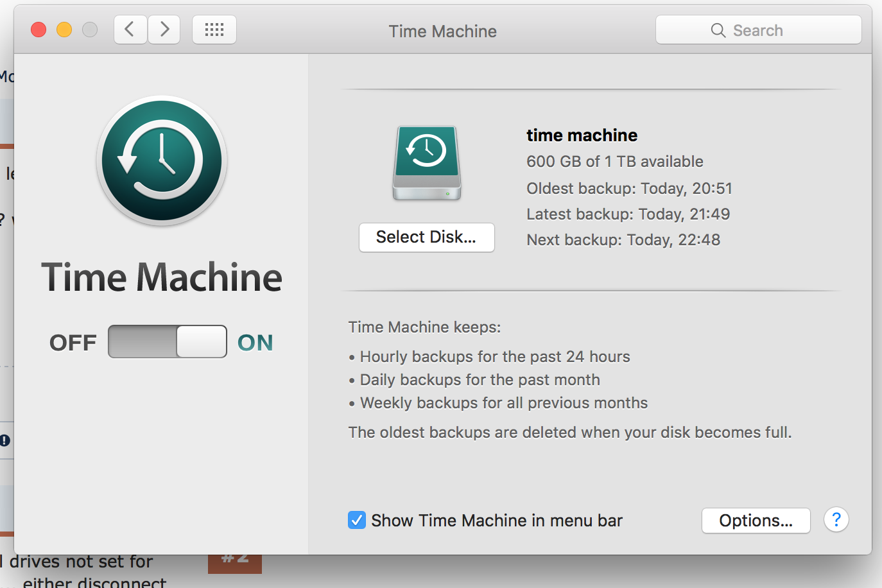
Task: Click 'Weekly backups for all previous months'
Action: [504, 403]
